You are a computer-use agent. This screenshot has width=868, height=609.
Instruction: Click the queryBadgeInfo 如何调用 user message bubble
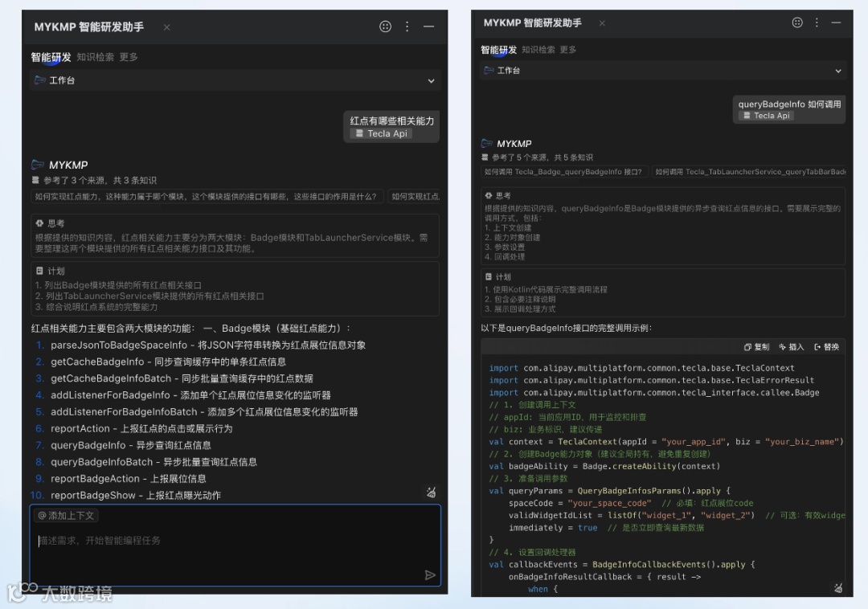tap(789, 109)
